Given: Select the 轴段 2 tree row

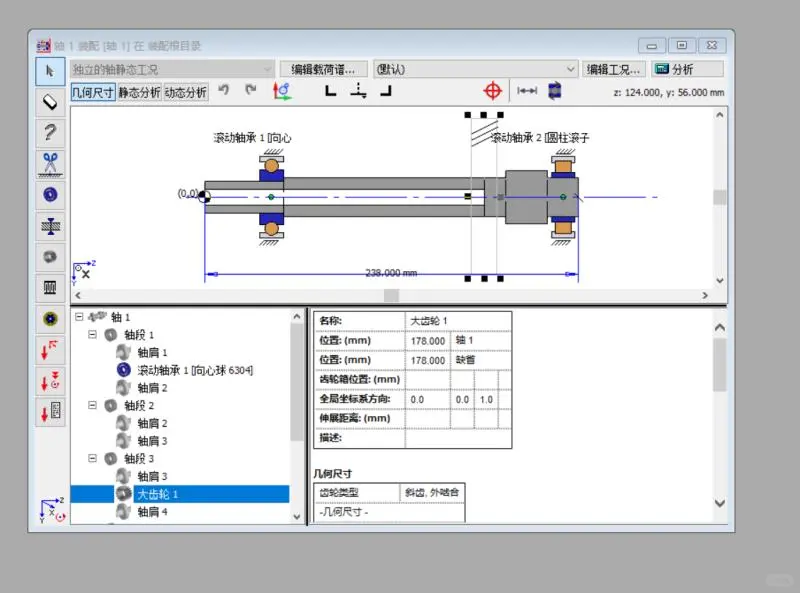Looking at the screenshot, I should 139,406.
